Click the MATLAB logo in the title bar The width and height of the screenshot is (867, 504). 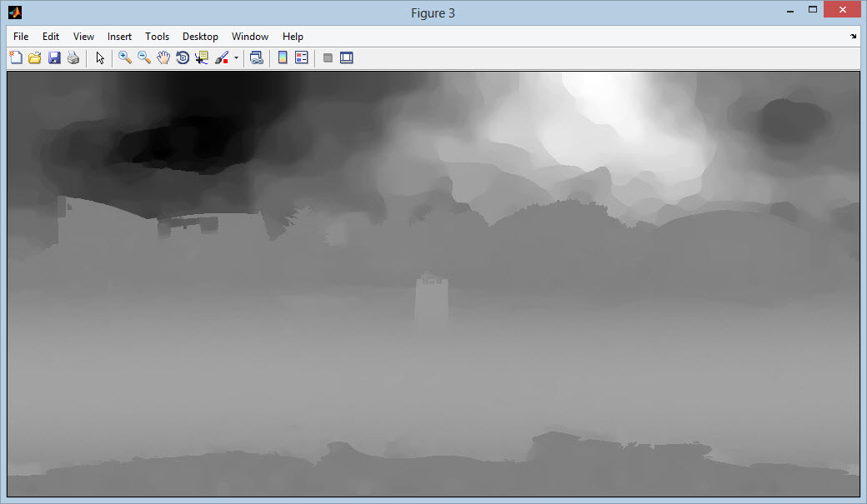click(x=15, y=12)
